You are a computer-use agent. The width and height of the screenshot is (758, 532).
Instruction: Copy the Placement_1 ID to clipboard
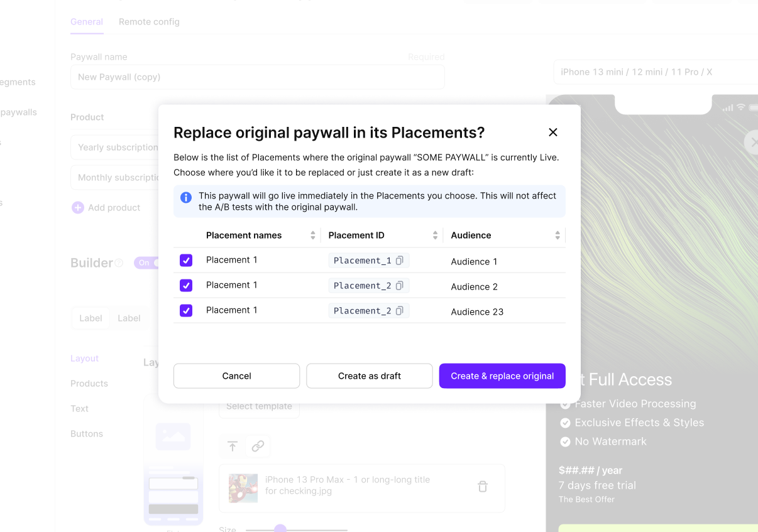(x=399, y=260)
